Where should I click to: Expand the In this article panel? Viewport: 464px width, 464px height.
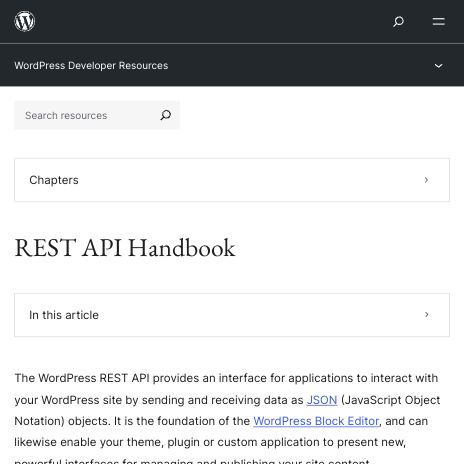click(x=232, y=315)
